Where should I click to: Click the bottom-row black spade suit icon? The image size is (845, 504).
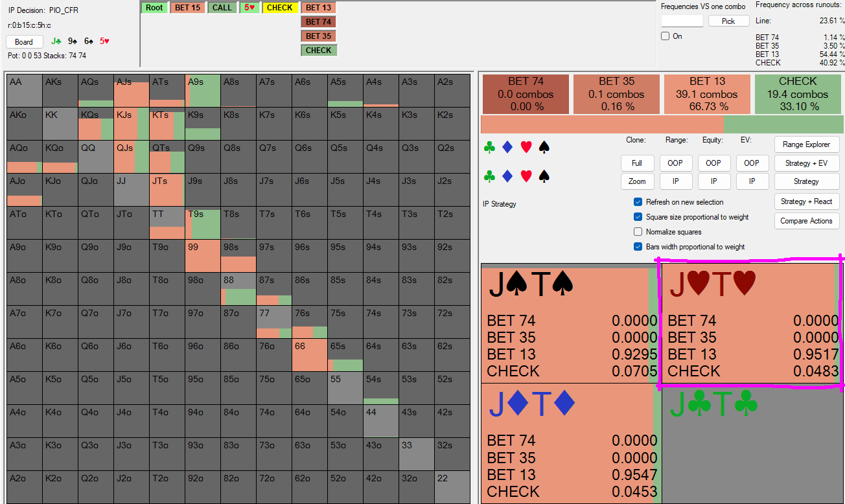coord(544,176)
